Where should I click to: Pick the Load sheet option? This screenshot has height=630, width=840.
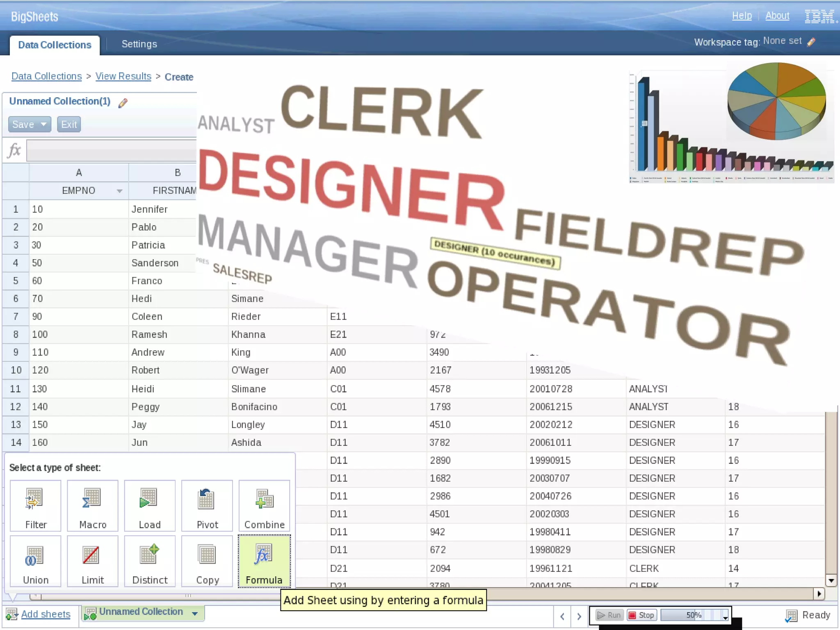pyautogui.click(x=150, y=506)
